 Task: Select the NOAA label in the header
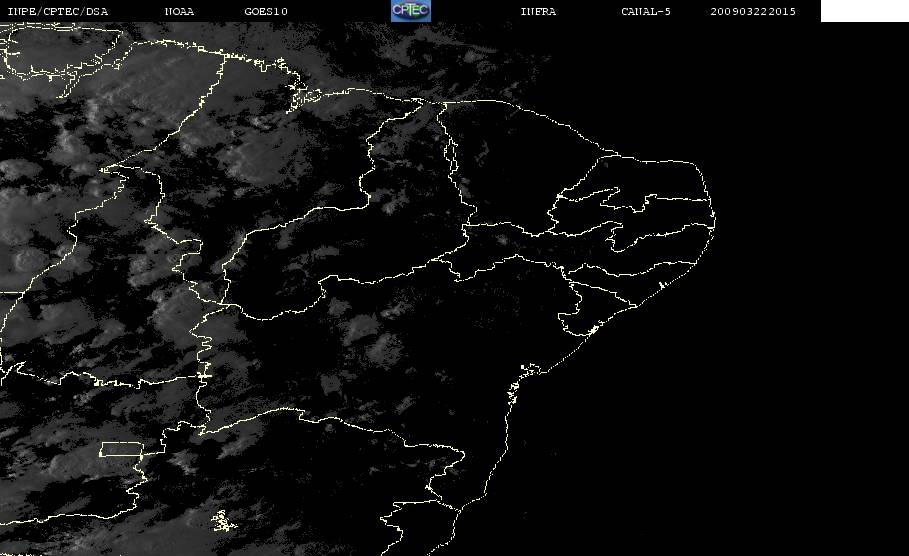click(x=179, y=12)
